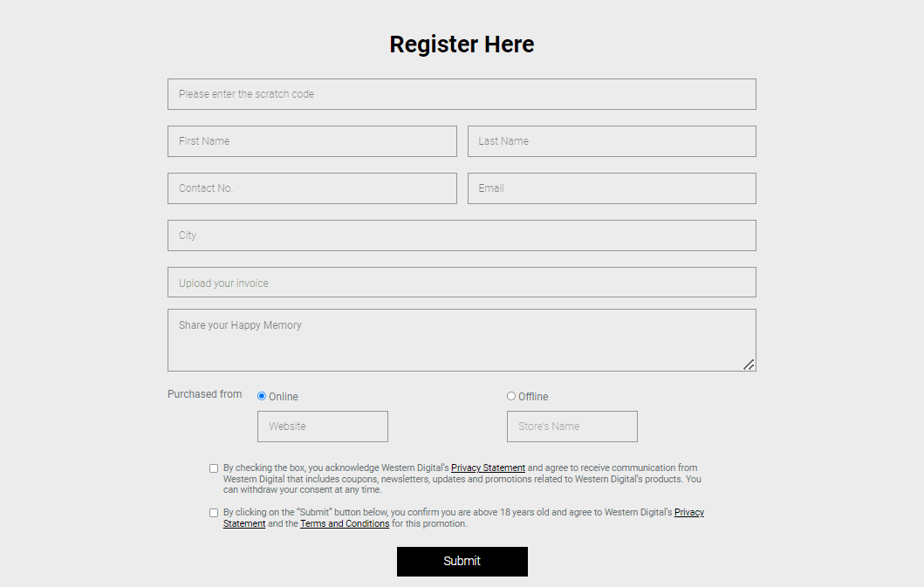The image size is (924, 587).
Task: Click the Share your Happy Memory textarea
Action: click(462, 340)
